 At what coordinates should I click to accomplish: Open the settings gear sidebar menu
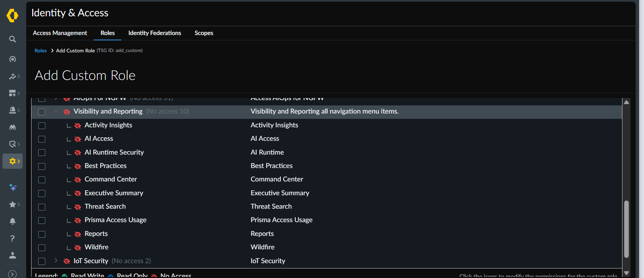point(13,161)
